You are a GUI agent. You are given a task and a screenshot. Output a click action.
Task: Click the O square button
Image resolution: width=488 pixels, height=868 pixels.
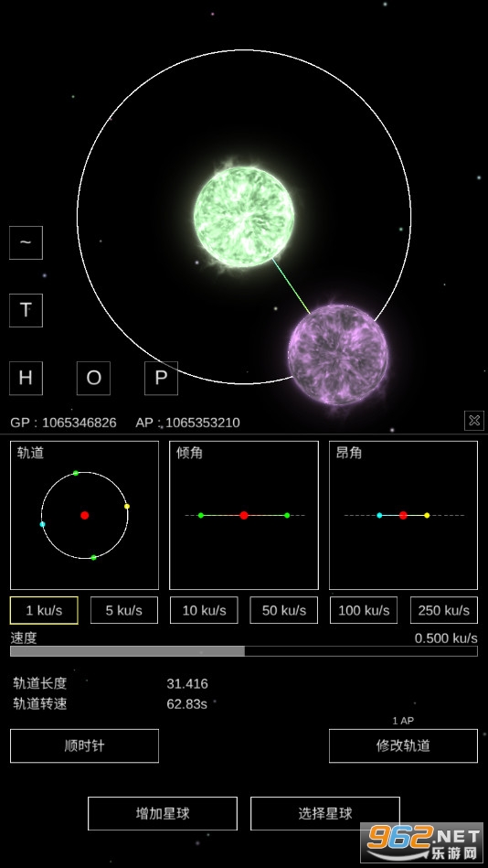(x=93, y=378)
